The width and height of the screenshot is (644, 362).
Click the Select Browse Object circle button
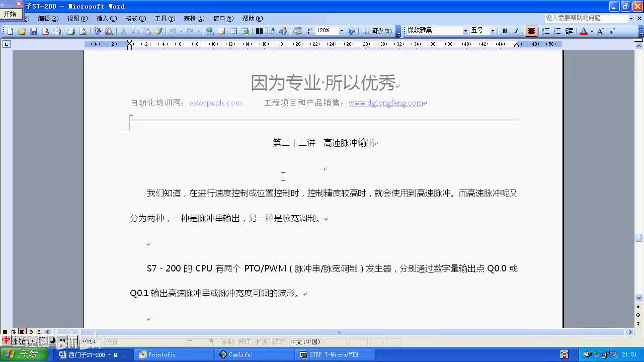[639, 315]
